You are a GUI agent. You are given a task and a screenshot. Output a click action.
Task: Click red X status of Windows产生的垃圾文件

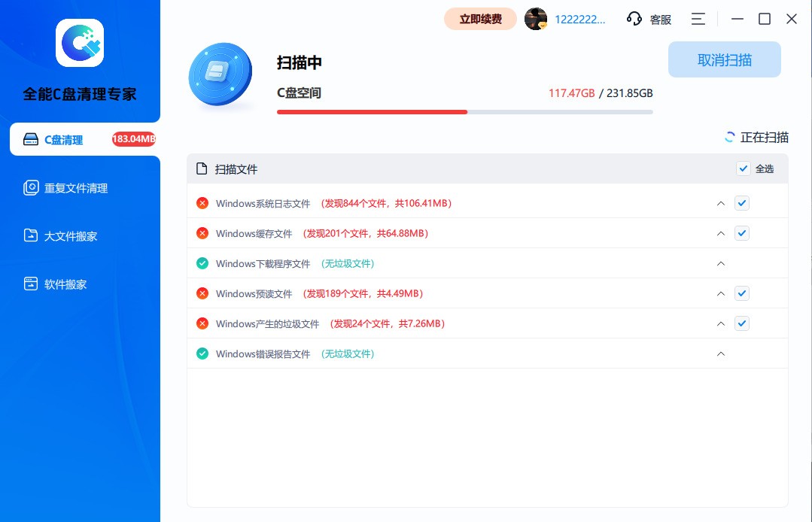tap(202, 323)
